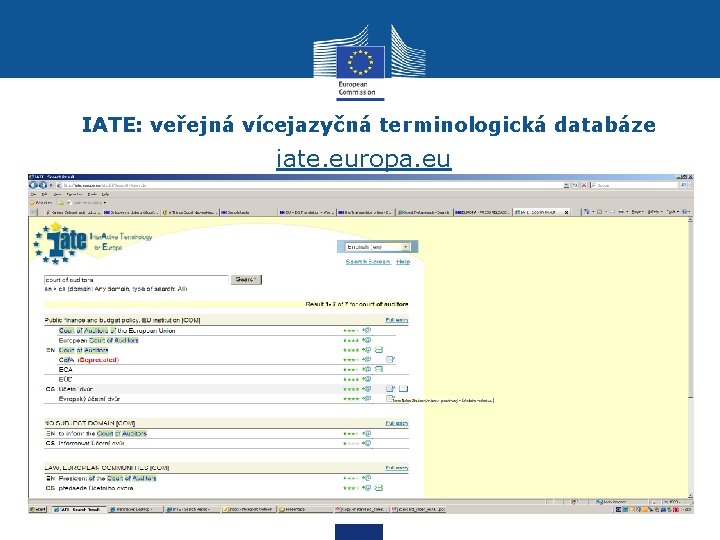
Task: Click term reference icon for 'President of the Court of Auditors'
Action: (x=366, y=478)
